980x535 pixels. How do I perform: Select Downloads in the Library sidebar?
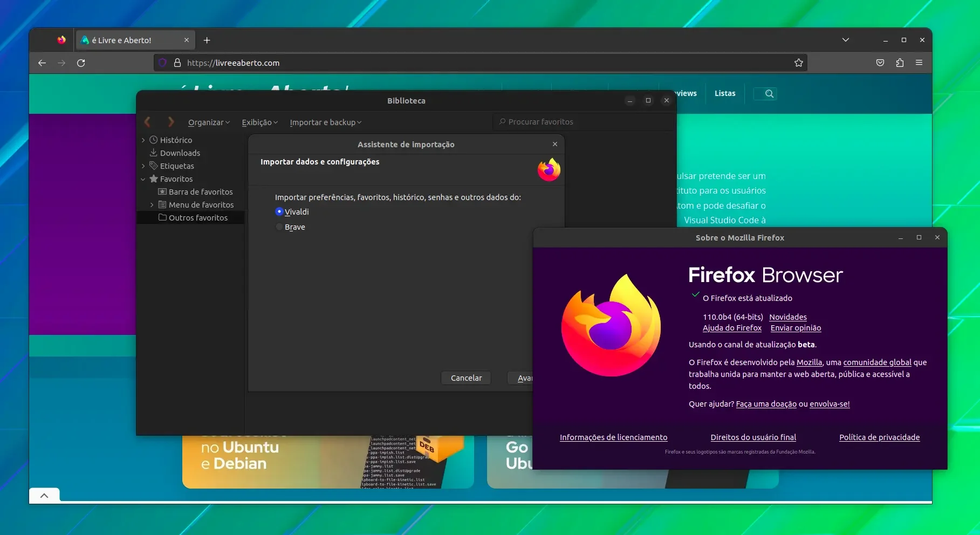click(175, 153)
